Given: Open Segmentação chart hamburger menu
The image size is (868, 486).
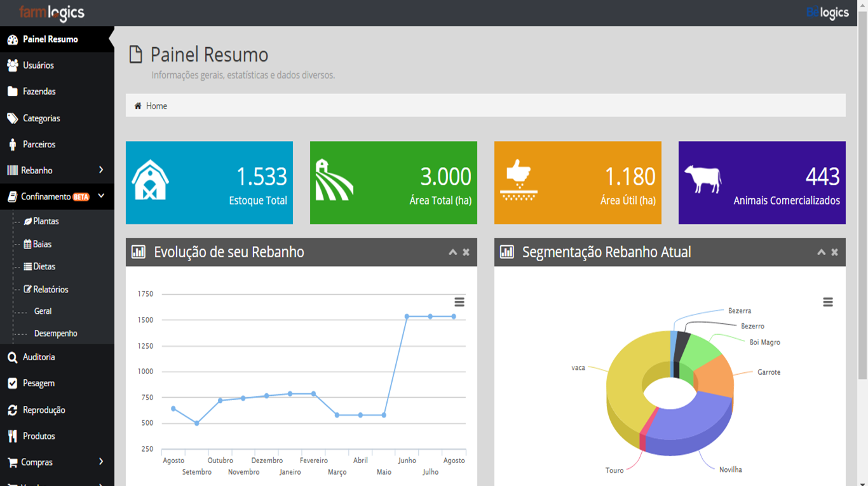Looking at the screenshot, I should (827, 302).
